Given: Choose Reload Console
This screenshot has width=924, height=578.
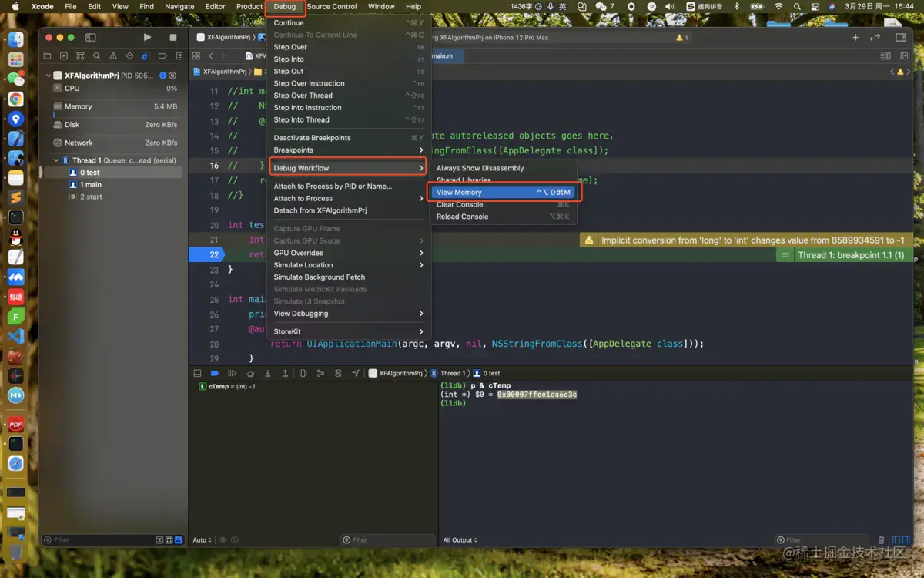Looking at the screenshot, I should point(503,217).
